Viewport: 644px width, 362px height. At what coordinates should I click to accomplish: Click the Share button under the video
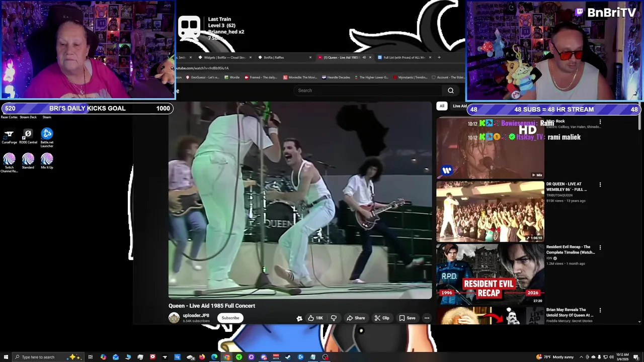click(356, 318)
